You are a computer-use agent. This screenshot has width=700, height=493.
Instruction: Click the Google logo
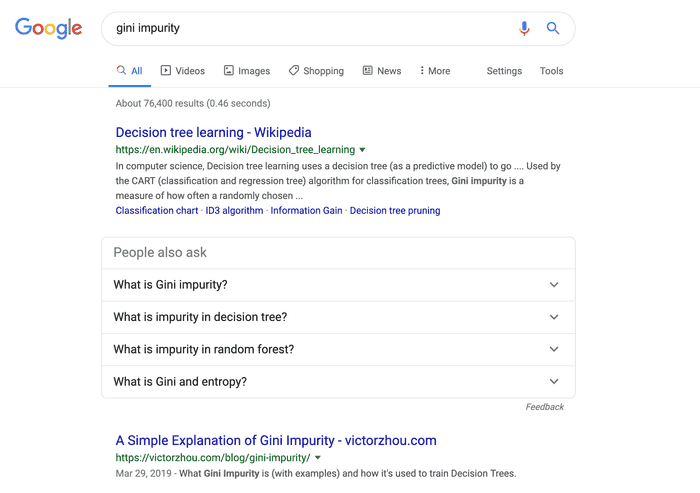[x=48, y=29]
